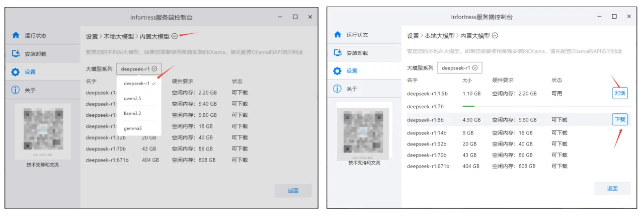Select deepseek-r1:32b name in right window
Screen dimensions: 644x216
pyautogui.click(x=426, y=144)
